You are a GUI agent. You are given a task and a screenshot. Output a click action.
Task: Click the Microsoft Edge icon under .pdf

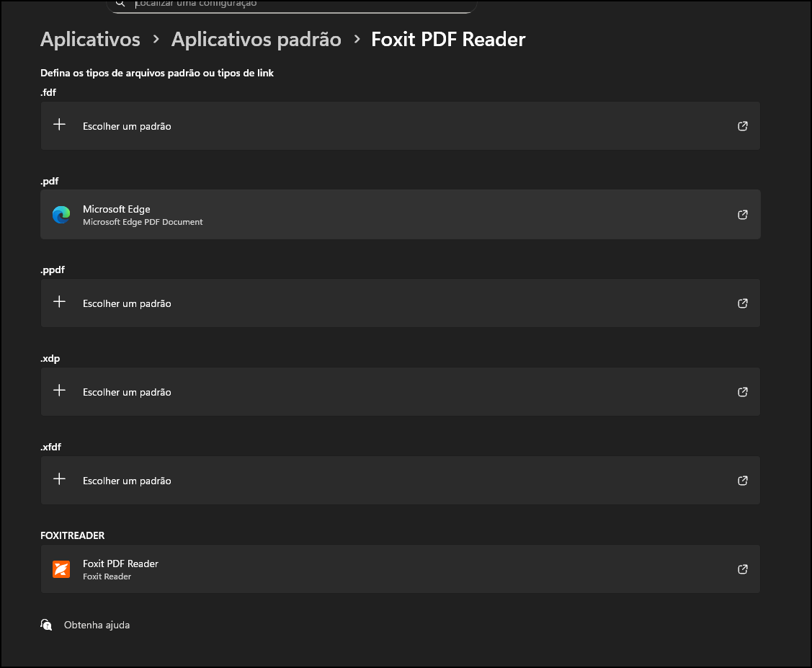pyautogui.click(x=61, y=215)
